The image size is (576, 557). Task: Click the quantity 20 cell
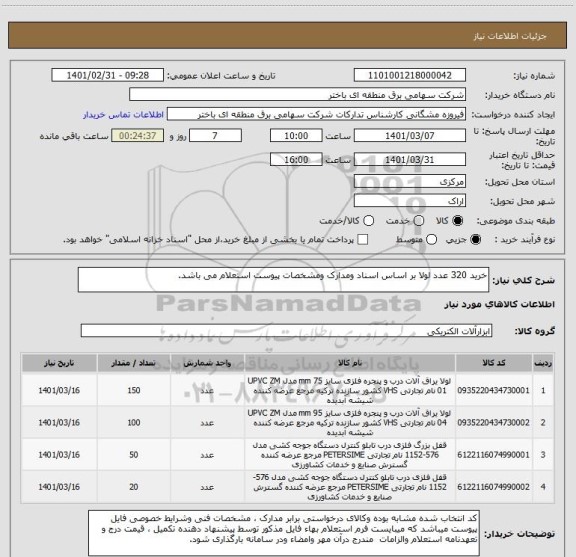(x=134, y=487)
